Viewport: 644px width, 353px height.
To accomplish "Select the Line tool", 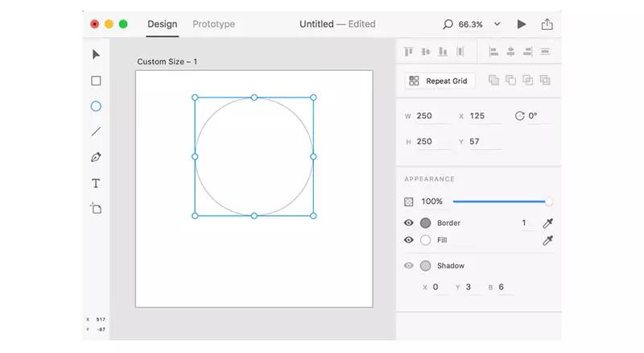I will tap(96, 131).
